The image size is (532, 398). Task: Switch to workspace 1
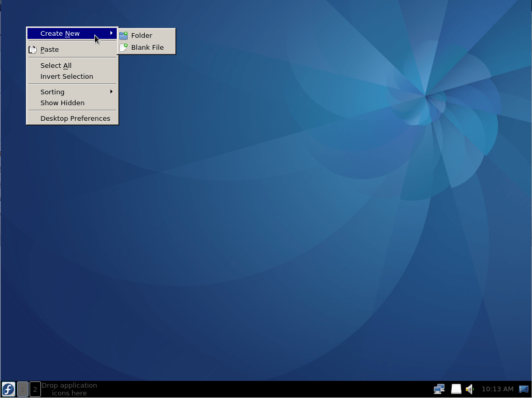coord(22,389)
